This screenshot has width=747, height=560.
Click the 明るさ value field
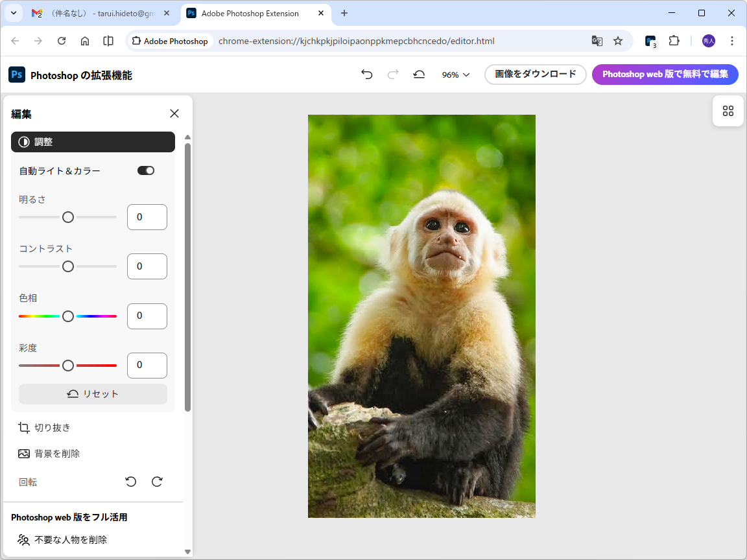147,217
